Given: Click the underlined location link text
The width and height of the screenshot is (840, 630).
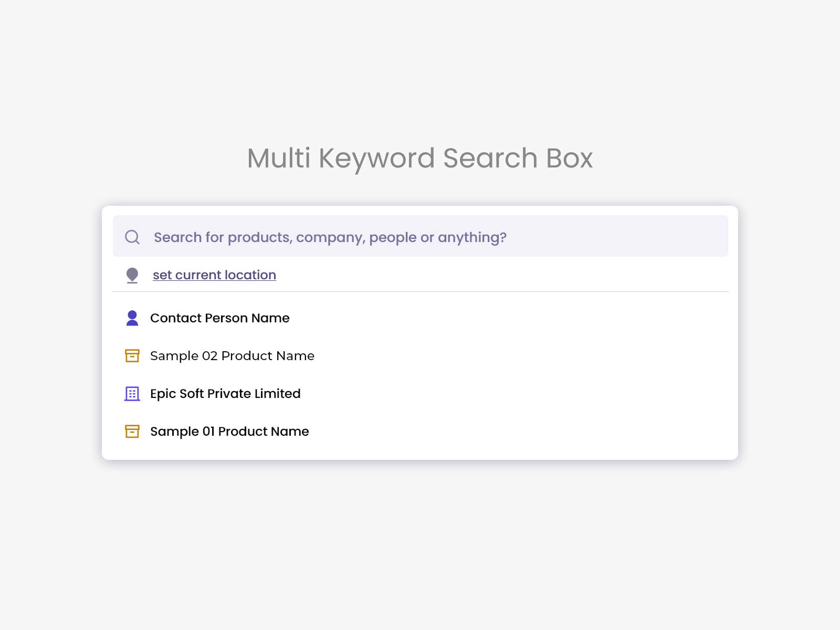Looking at the screenshot, I should [214, 275].
